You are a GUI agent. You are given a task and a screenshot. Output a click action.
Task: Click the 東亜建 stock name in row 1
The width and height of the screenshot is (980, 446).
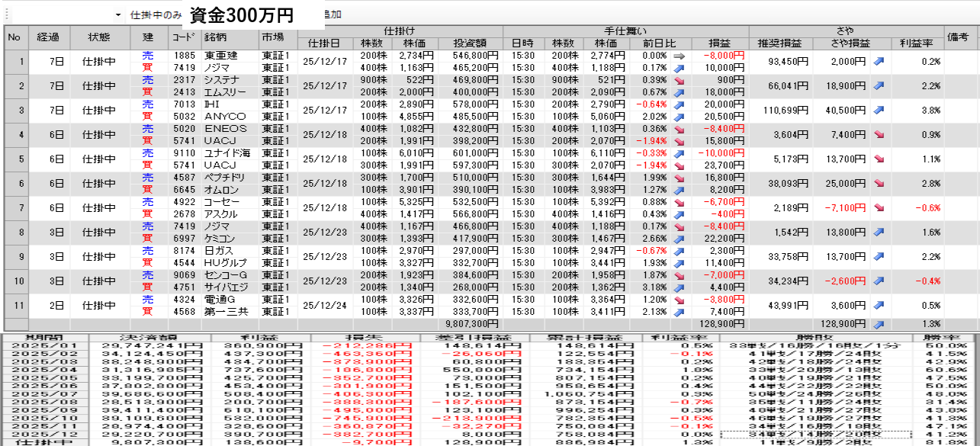click(220, 56)
